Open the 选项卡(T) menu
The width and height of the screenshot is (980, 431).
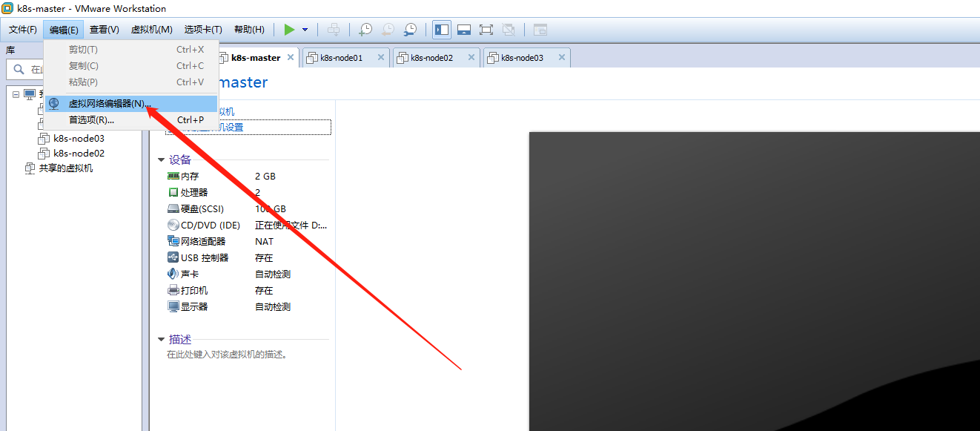point(203,30)
